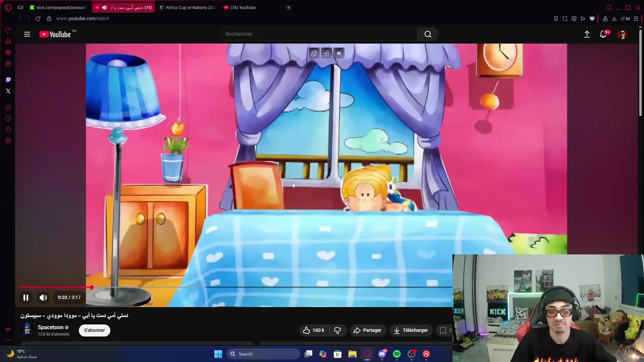The width and height of the screenshot is (644, 362).
Task: Reload the YouTube page
Action: (x=38, y=19)
